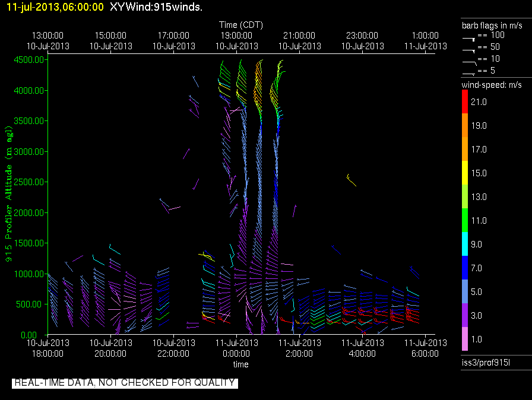Viewport: 532px width, 400px height.
Task: Click the cyan 9.0 legend color band
Action: point(465,244)
